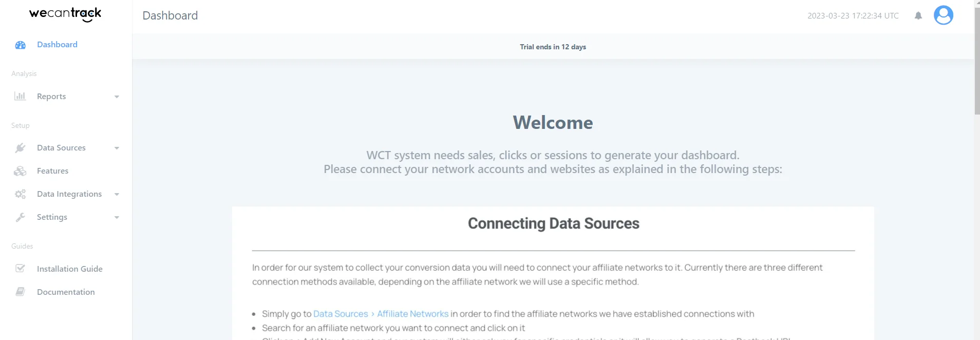Click the Features cubes icon

tap(20, 171)
